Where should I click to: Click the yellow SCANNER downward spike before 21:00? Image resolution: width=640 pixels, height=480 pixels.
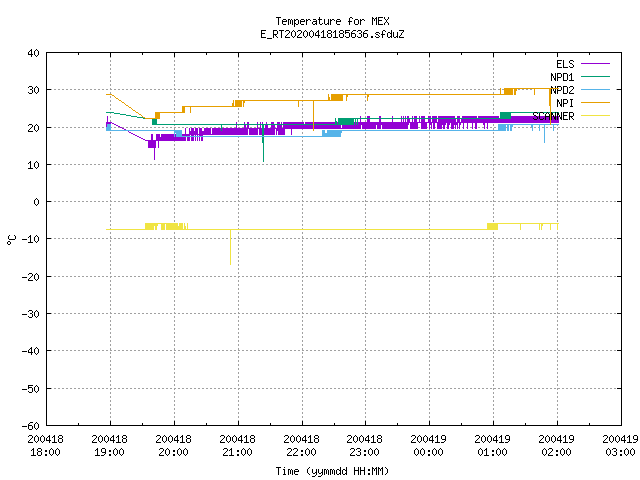[231, 247]
